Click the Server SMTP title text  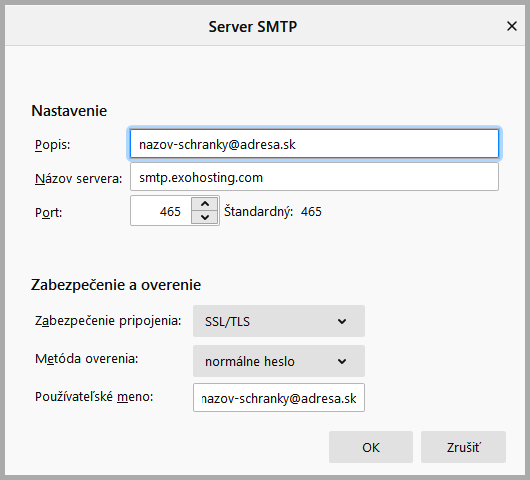252,27
